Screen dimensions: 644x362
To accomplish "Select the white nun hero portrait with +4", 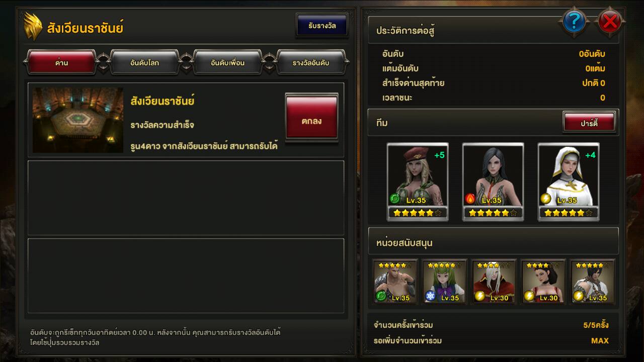I will (569, 182).
